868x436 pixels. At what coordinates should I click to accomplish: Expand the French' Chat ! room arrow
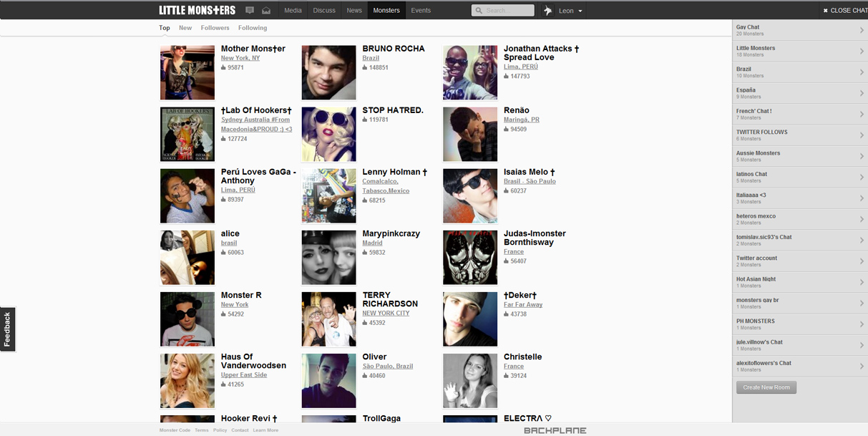[x=862, y=114]
